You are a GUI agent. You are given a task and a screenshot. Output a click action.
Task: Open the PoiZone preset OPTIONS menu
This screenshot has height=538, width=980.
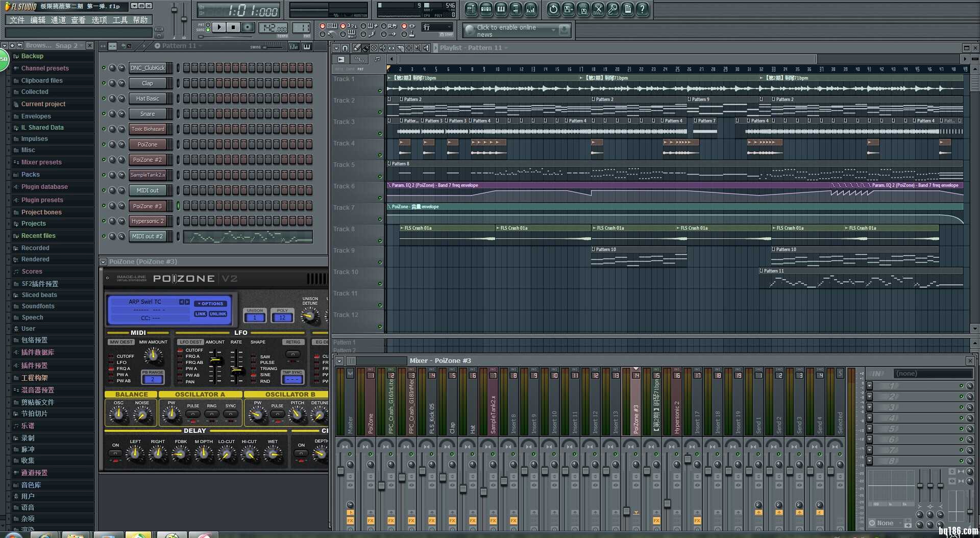click(x=210, y=304)
